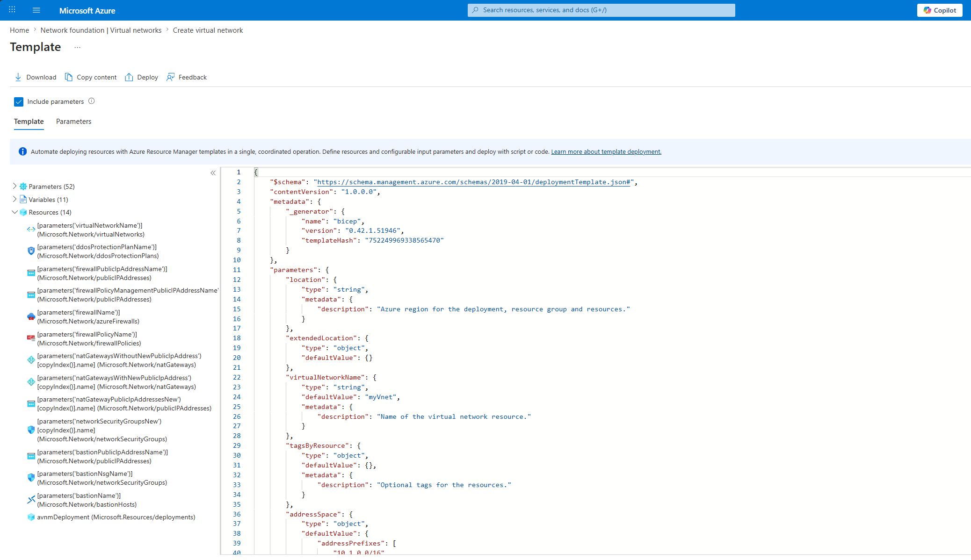Click the Copy content icon
This screenshot has height=560, width=971.
click(x=69, y=77)
